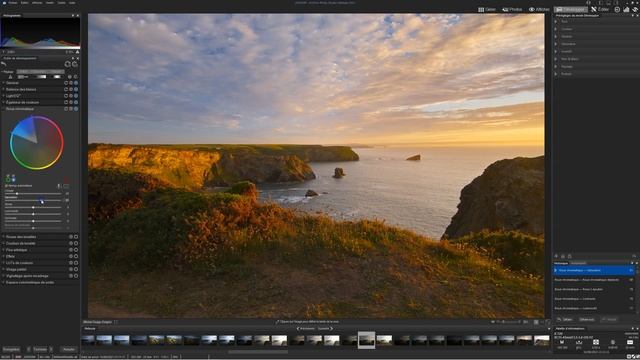
Task: Switch to Afficher mode
Action: [539, 9]
